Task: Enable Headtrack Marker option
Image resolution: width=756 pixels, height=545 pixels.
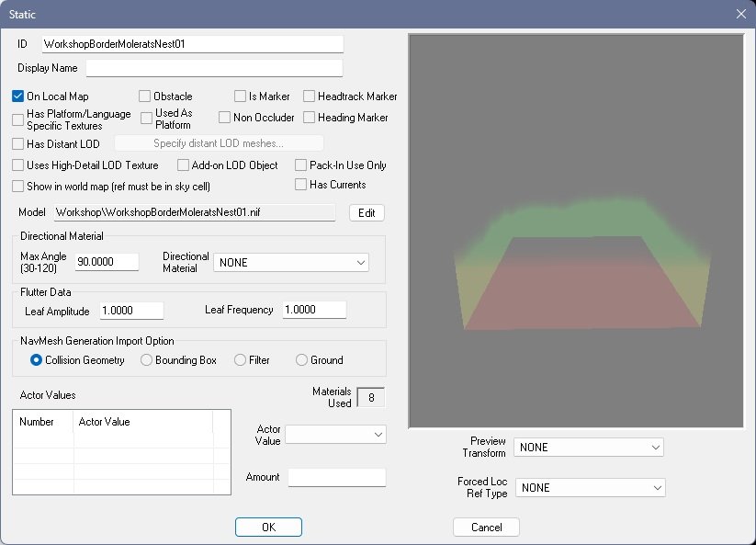Action: tap(309, 96)
